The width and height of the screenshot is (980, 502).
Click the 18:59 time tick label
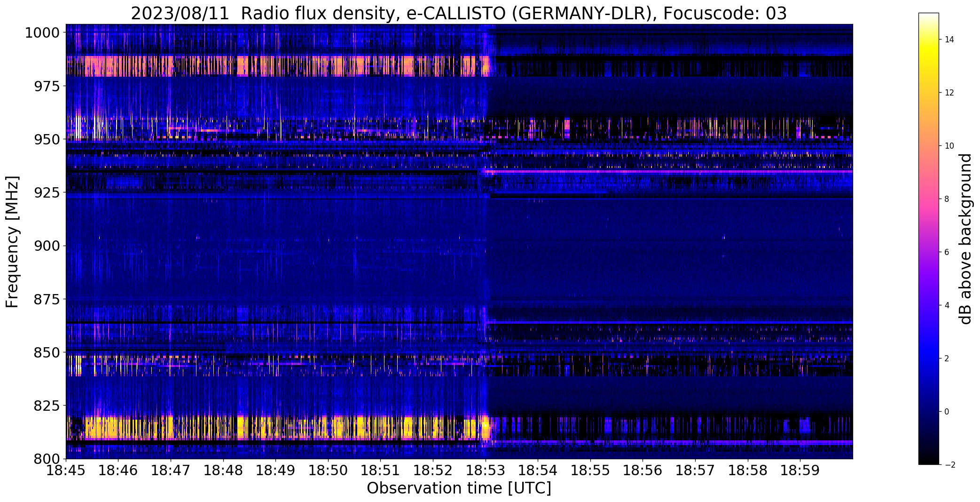click(x=800, y=470)
